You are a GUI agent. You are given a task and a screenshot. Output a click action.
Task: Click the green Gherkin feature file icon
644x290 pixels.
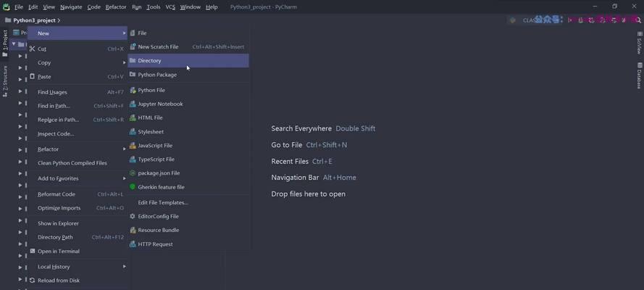[x=133, y=187]
